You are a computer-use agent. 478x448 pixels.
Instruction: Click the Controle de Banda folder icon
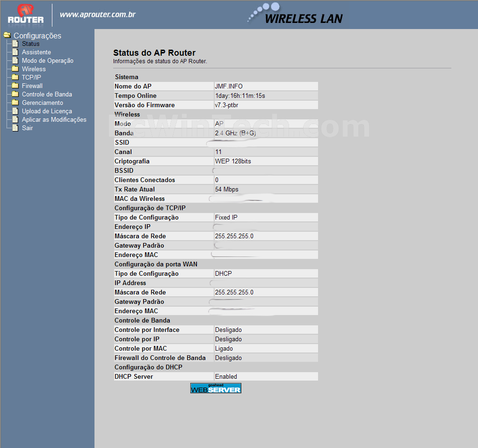(x=15, y=94)
